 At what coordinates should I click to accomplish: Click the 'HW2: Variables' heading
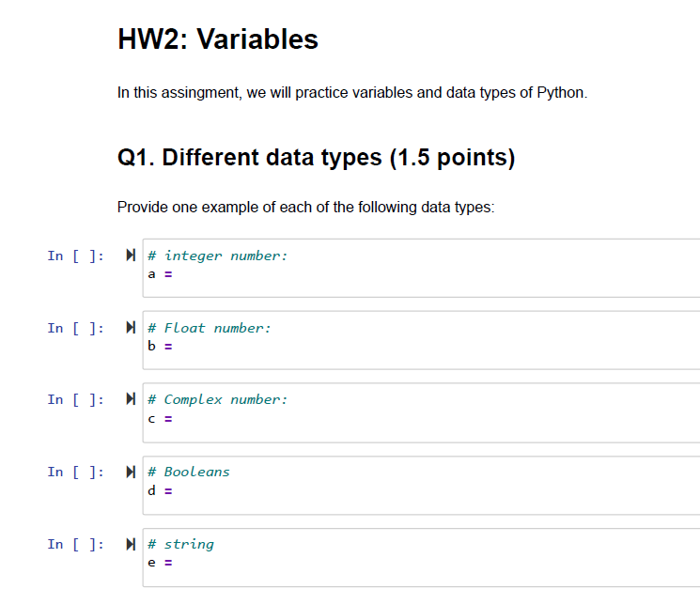click(x=218, y=39)
